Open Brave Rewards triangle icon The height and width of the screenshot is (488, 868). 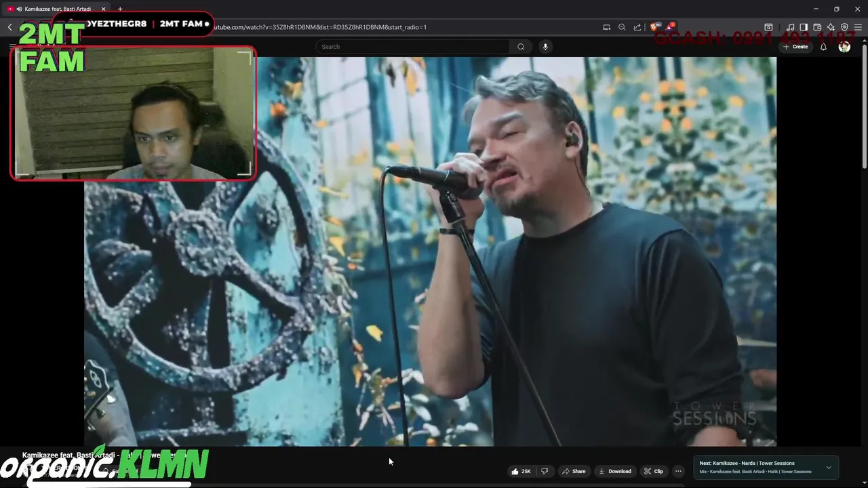pyautogui.click(x=670, y=27)
